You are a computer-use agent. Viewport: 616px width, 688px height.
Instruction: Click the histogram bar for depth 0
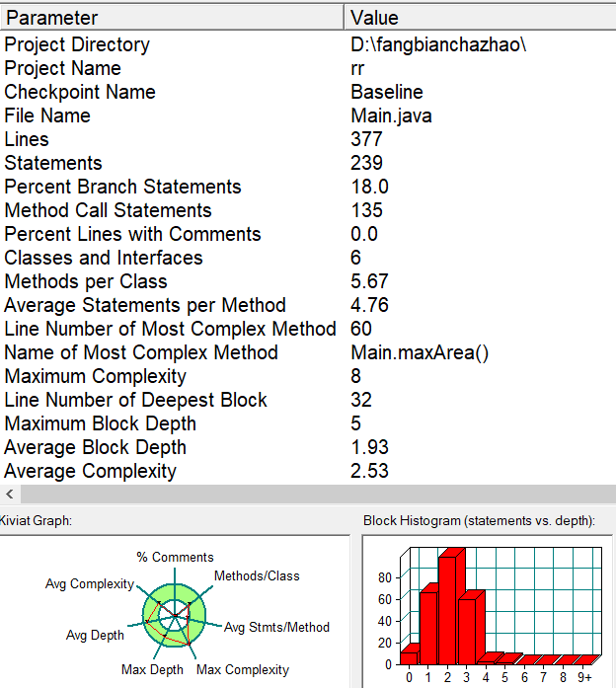click(x=409, y=657)
